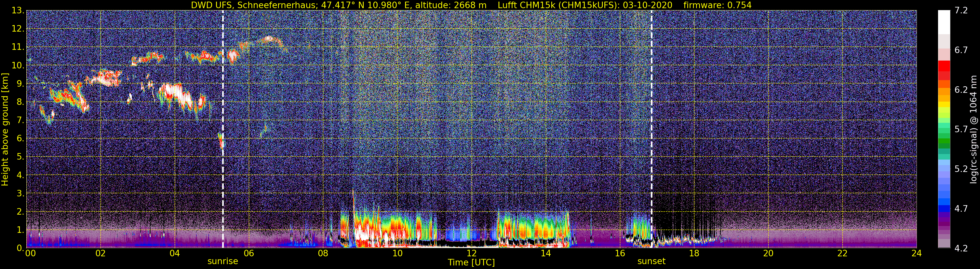Click the time axis tick label '22'
This screenshot has width=980, height=269.
842,253
